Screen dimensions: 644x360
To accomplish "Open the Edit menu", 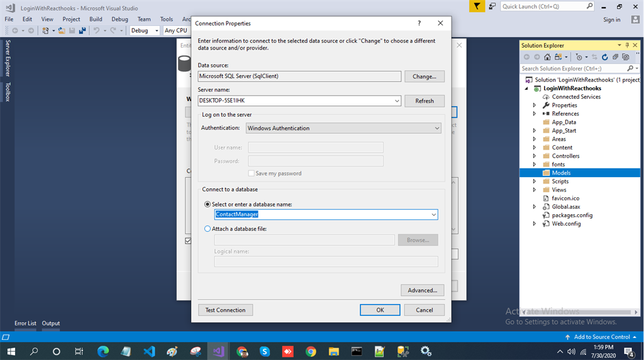I will pyautogui.click(x=27, y=19).
